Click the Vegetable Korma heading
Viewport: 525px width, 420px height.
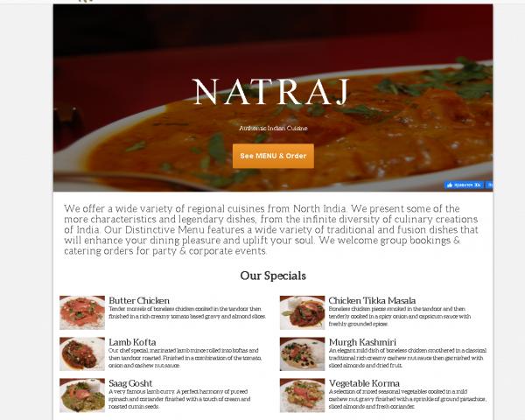[364, 383]
